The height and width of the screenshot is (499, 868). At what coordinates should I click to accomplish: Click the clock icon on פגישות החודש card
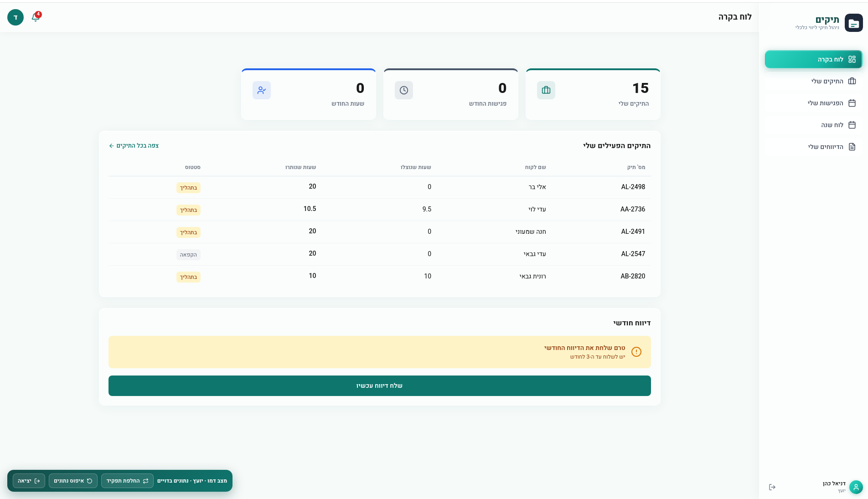[x=404, y=90]
